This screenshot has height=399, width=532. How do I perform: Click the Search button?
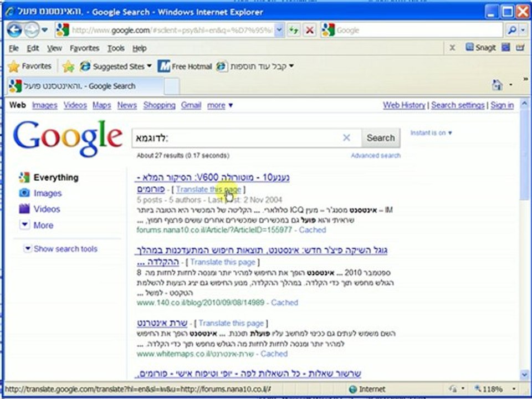(x=380, y=138)
